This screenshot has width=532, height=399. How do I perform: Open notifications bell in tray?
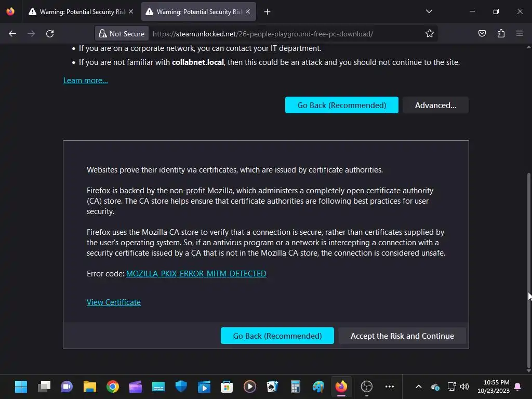point(518,387)
